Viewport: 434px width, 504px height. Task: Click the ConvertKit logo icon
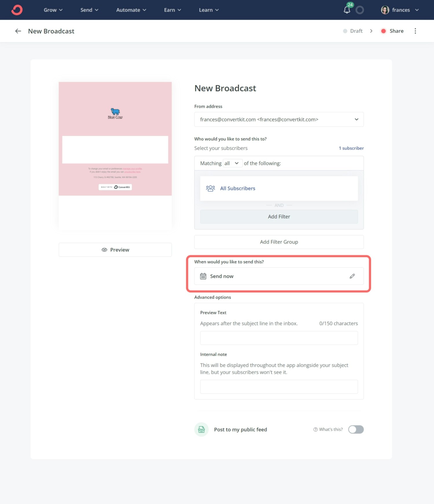(x=17, y=10)
